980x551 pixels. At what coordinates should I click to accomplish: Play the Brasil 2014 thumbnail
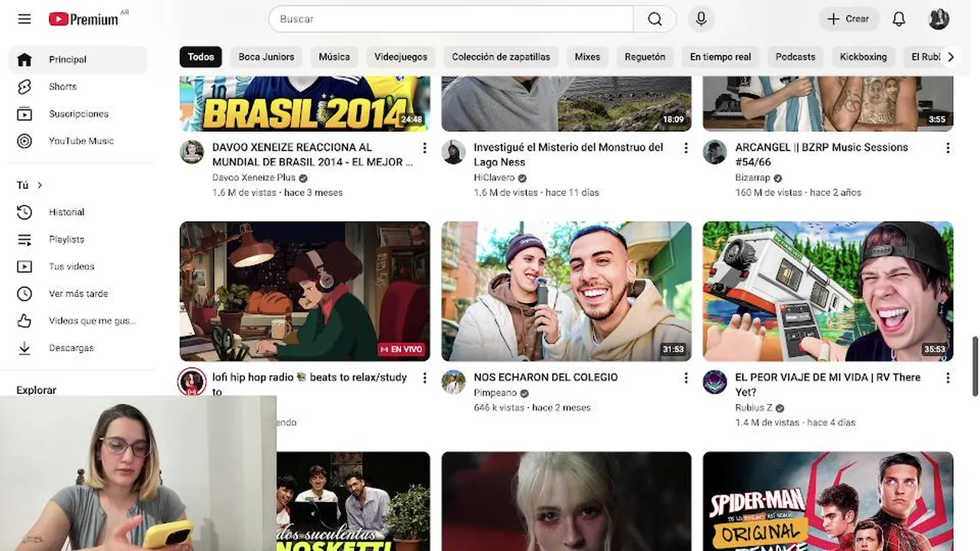(x=305, y=103)
